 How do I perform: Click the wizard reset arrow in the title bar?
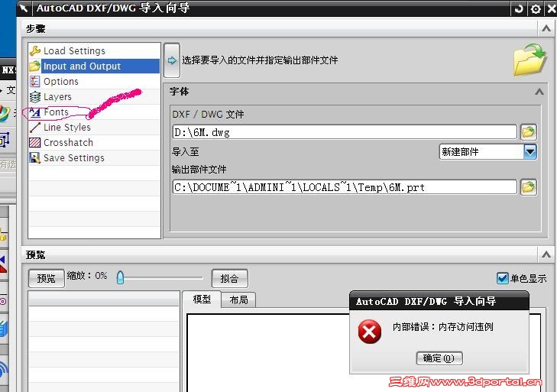click(x=519, y=8)
